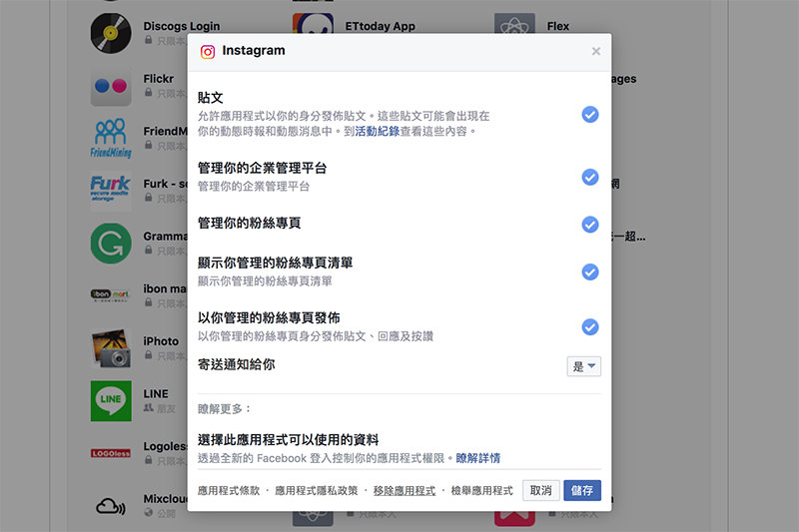The height and width of the screenshot is (532, 799).
Task: Click the 儲存 save button
Action: [582, 490]
